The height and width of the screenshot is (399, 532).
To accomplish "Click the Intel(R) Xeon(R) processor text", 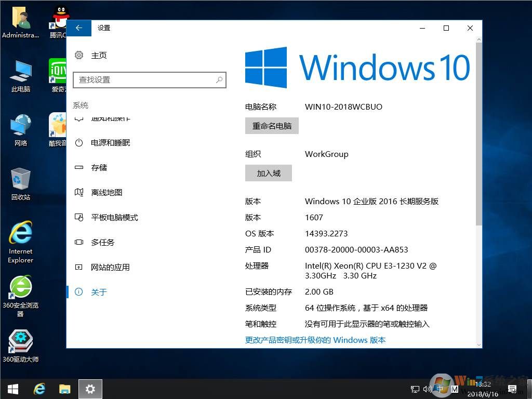I will pyautogui.click(x=370, y=270).
